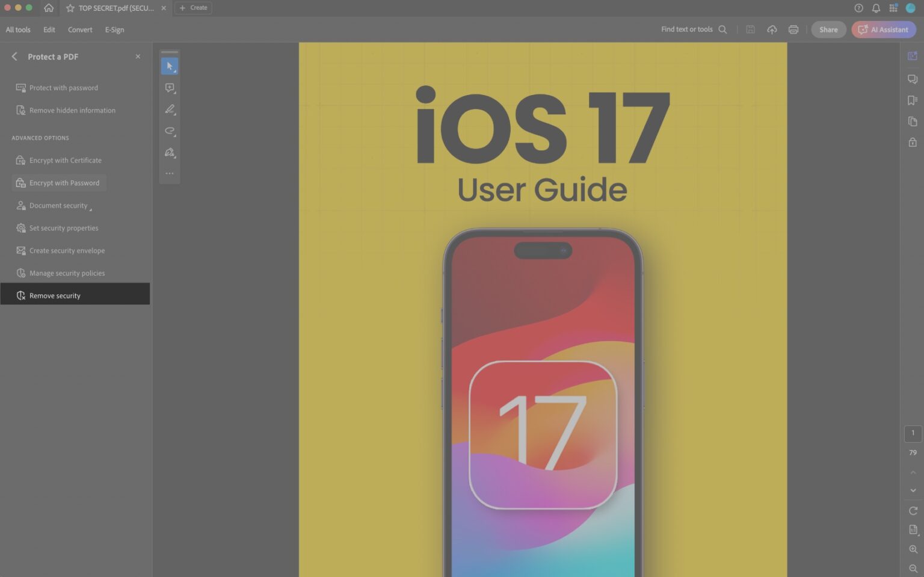The height and width of the screenshot is (577, 924).
Task: Open the Page thumbnails panel
Action: (x=912, y=121)
